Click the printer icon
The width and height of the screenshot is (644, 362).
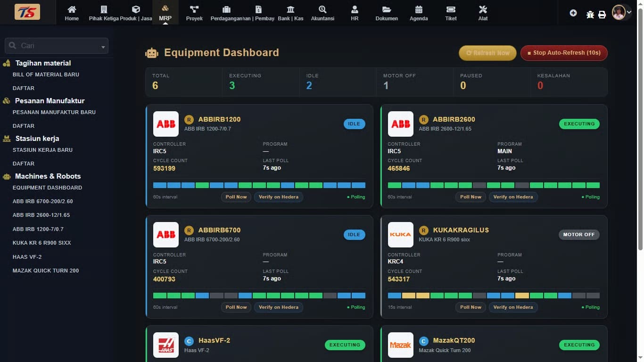click(x=602, y=14)
